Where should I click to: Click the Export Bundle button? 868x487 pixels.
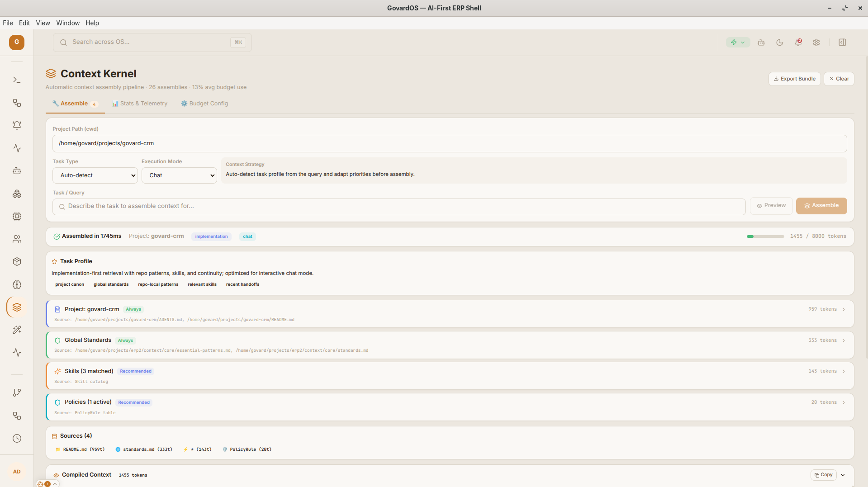click(x=794, y=79)
